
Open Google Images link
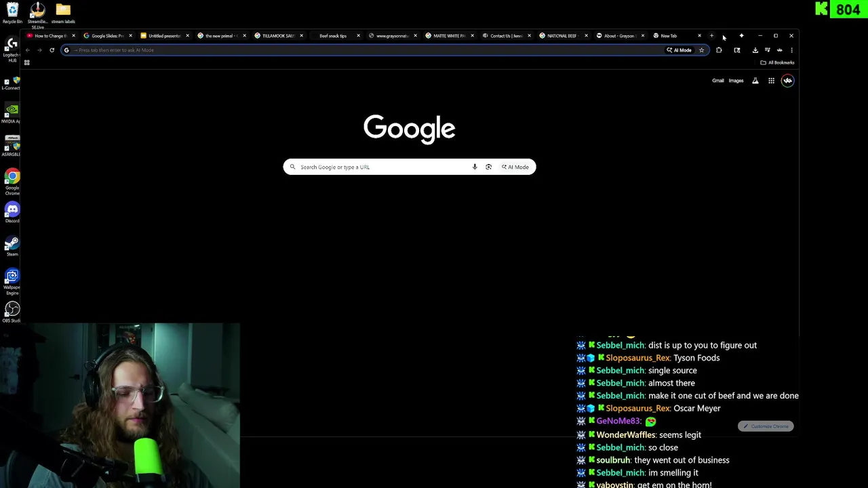tap(736, 81)
